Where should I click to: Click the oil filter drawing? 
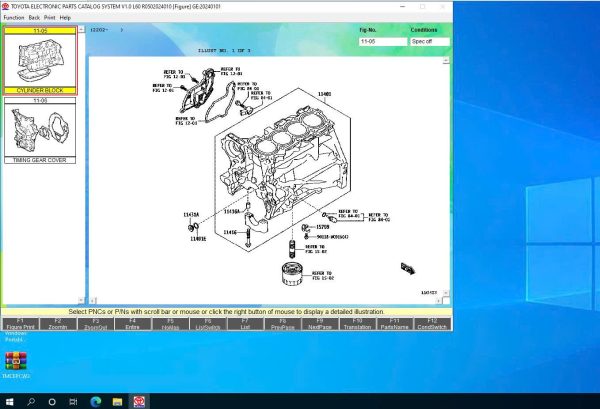292,274
